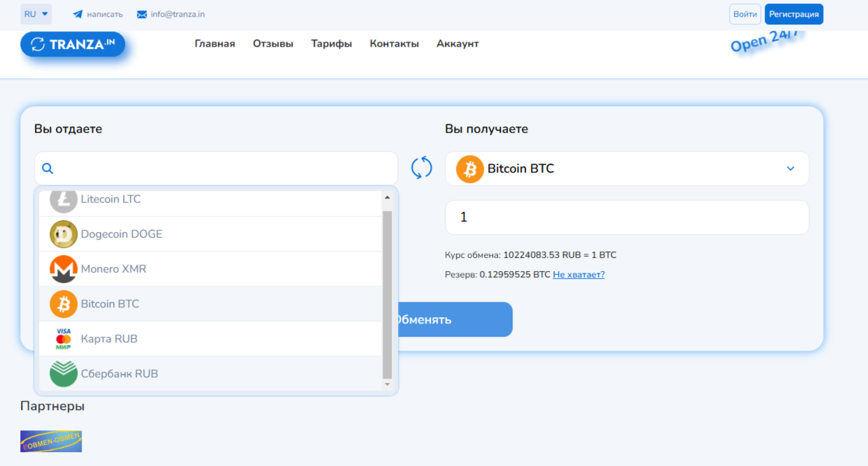The width and height of the screenshot is (868, 466).
Task: Click the Monero coin icon
Action: point(64,269)
